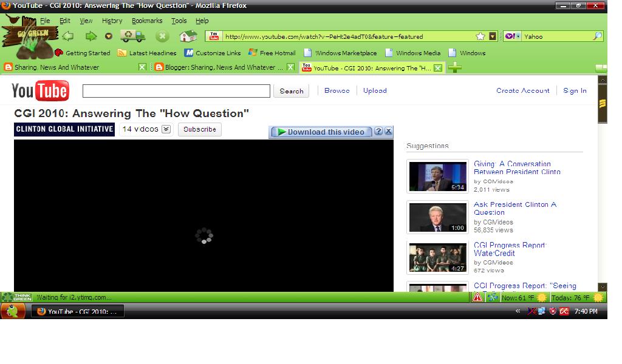Close the download video bar
This screenshot has height=364, width=622.
[x=388, y=131]
